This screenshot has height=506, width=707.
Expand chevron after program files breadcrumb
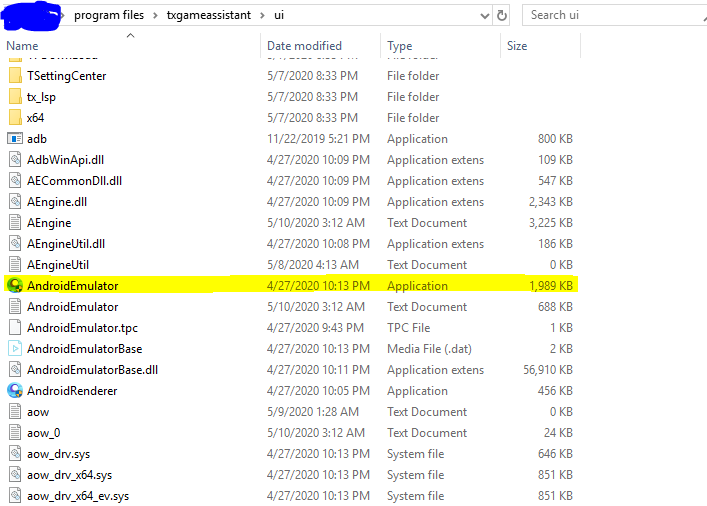(155, 16)
